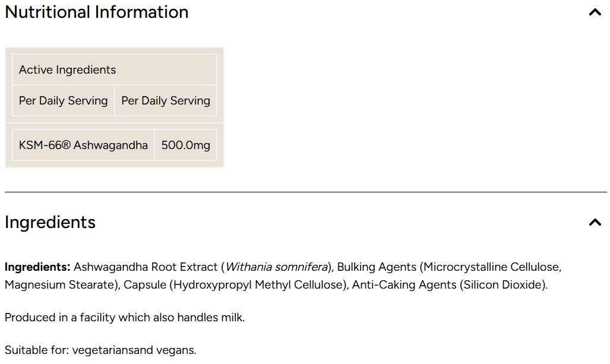Click the first Per Daily Serving cell
This screenshot has width=610, height=364.
point(64,101)
